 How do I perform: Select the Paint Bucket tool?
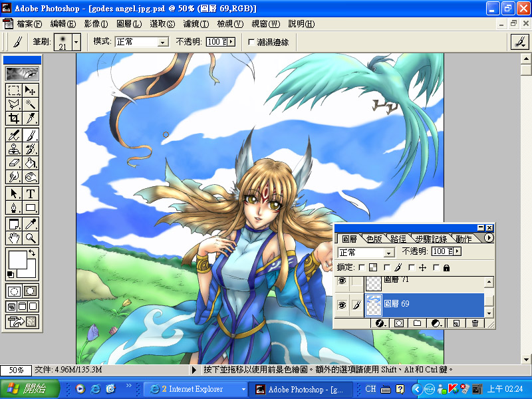tap(30, 163)
